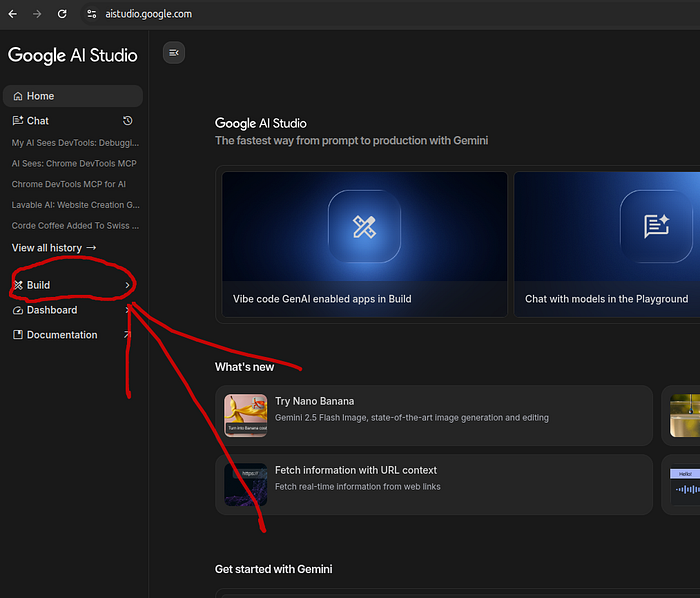This screenshot has width=700, height=598.
Task: Open chat history clock icon
Action: click(127, 120)
